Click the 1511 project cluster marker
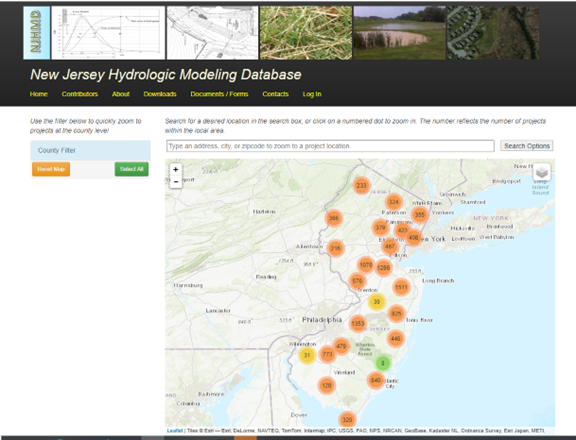576x440 pixels. (401, 287)
